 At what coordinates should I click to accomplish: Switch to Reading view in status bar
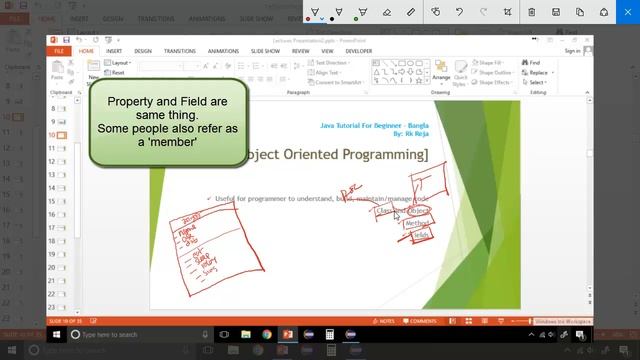coord(484,321)
